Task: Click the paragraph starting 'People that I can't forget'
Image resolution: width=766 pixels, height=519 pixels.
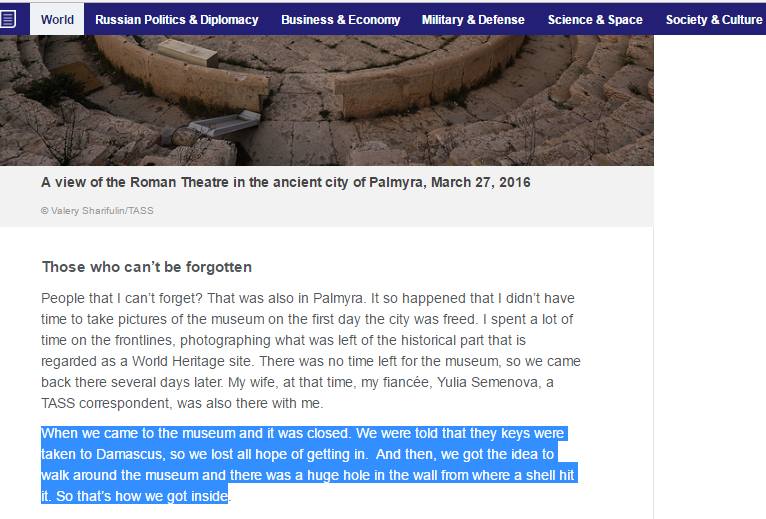Action: (311, 350)
